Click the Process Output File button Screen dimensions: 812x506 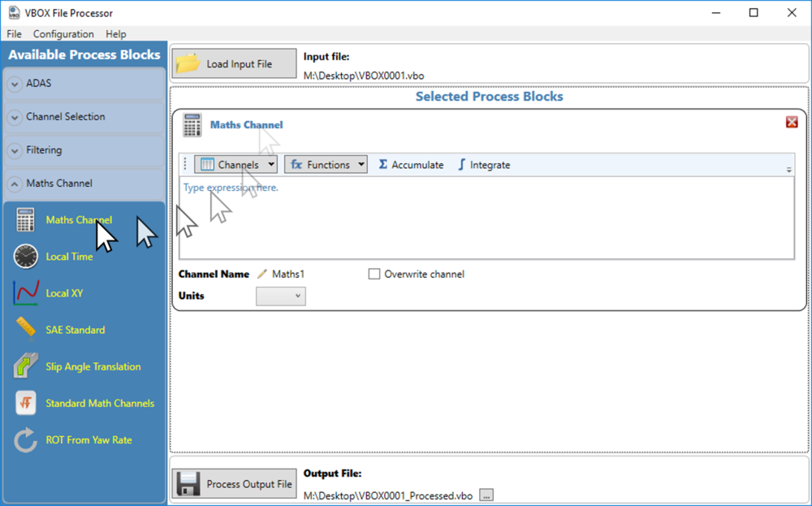(x=234, y=484)
